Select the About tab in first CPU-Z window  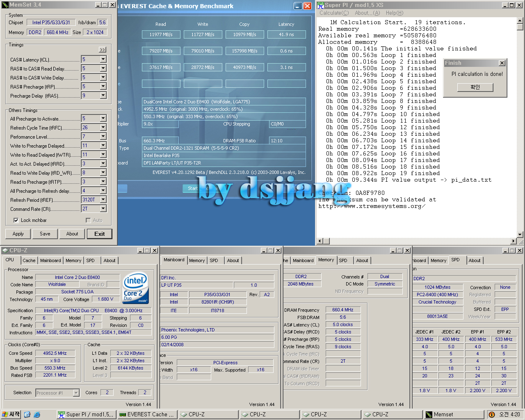coord(110,260)
